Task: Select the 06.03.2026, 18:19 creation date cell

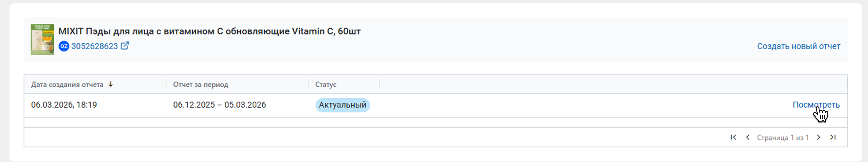Action: 64,105
